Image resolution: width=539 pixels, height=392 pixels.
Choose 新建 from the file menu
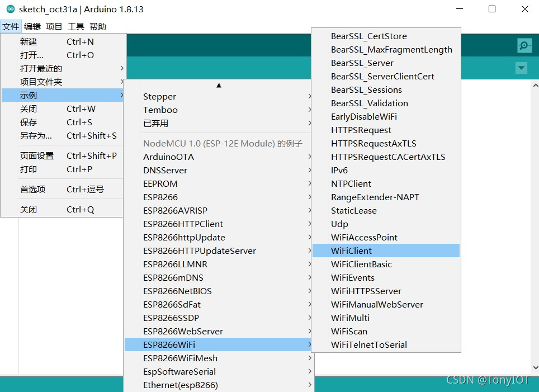[x=62, y=41]
